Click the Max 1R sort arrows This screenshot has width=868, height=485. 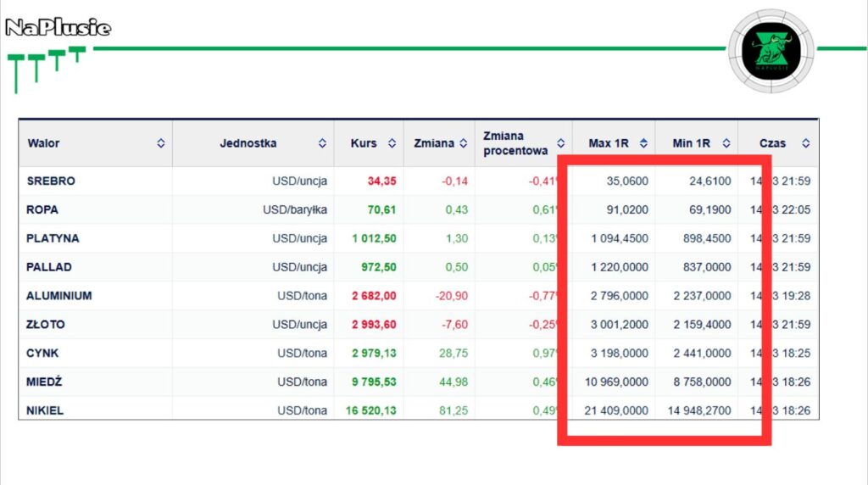[643, 143]
